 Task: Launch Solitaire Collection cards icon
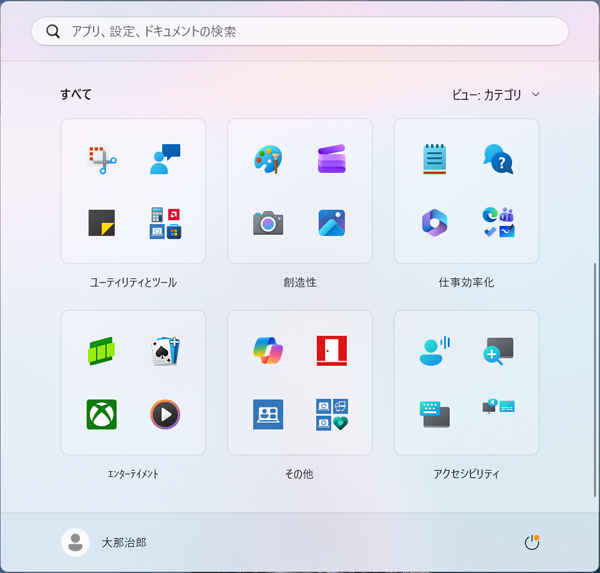click(x=165, y=351)
